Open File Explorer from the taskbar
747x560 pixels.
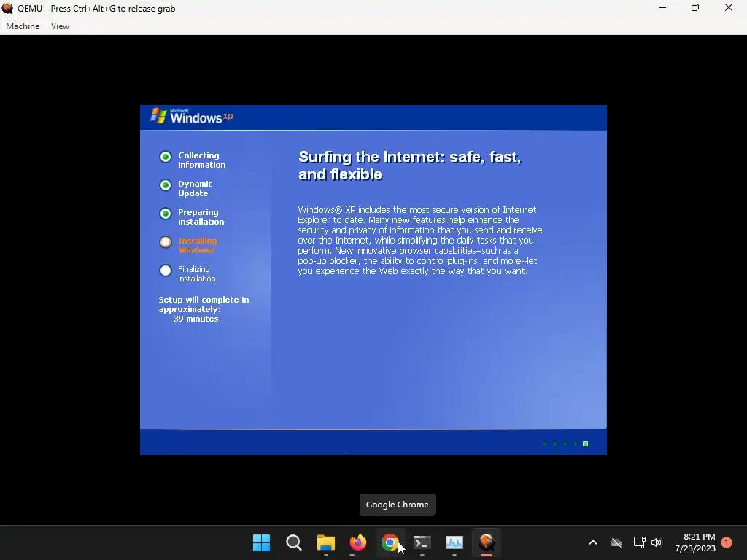[326, 542]
